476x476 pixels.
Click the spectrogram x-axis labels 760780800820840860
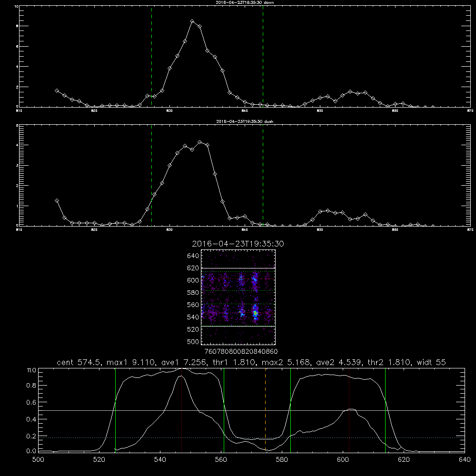coord(241,352)
